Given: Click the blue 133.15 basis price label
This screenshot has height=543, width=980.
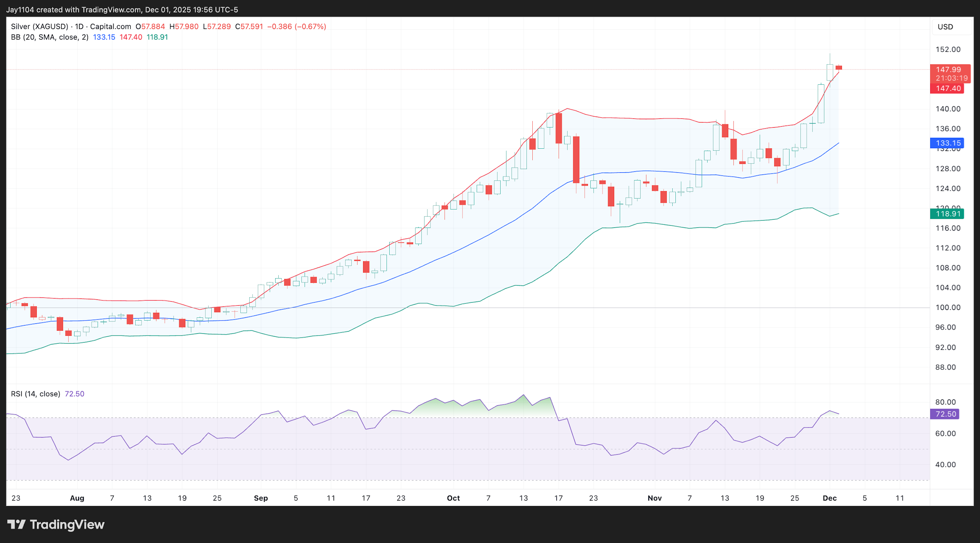Looking at the screenshot, I should (x=948, y=143).
